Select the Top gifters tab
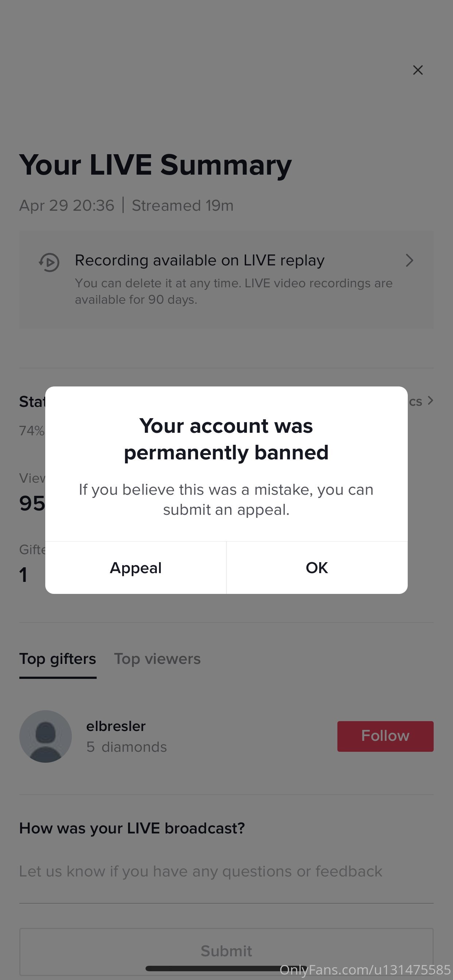Image resolution: width=453 pixels, height=980 pixels. (x=58, y=659)
